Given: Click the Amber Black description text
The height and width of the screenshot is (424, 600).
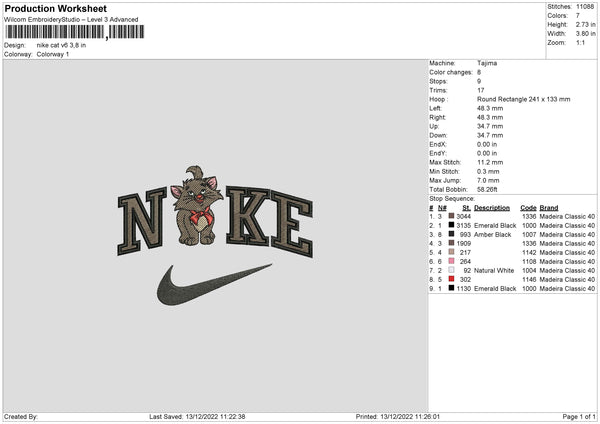Looking at the screenshot, I should click(x=492, y=235).
